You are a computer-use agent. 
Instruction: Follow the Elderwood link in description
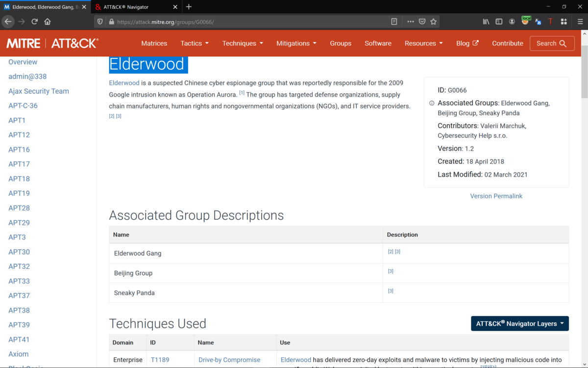[x=124, y=83]
